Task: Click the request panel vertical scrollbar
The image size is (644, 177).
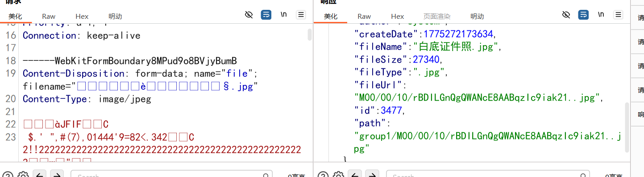Action: (309, 35)
